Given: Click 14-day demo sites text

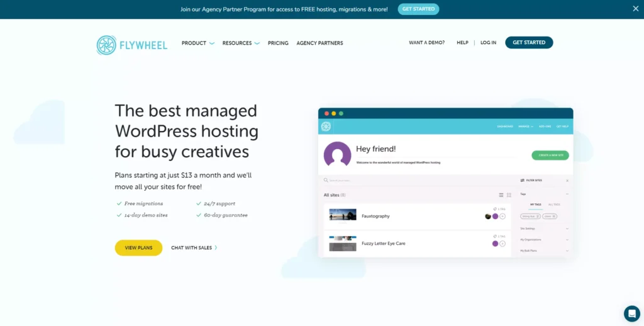Looking at the screenshot, I should tap(146, 215).
